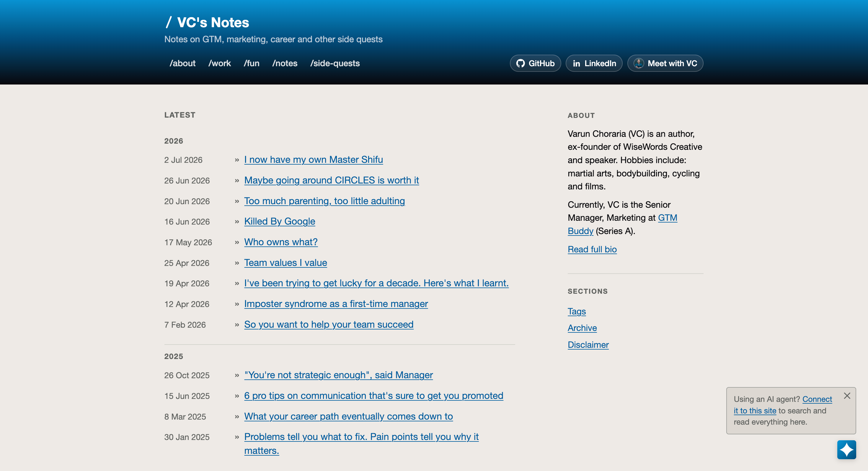Click the 'LATEST' heading
The width and height of the screenshot is (868, 471).
point(180,115)
